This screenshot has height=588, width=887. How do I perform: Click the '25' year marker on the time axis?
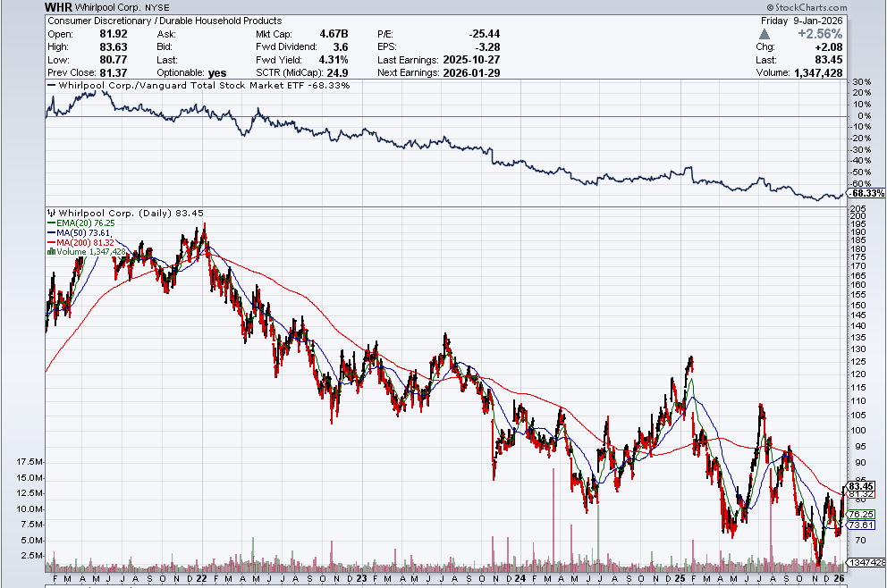[x=680, y=578]
